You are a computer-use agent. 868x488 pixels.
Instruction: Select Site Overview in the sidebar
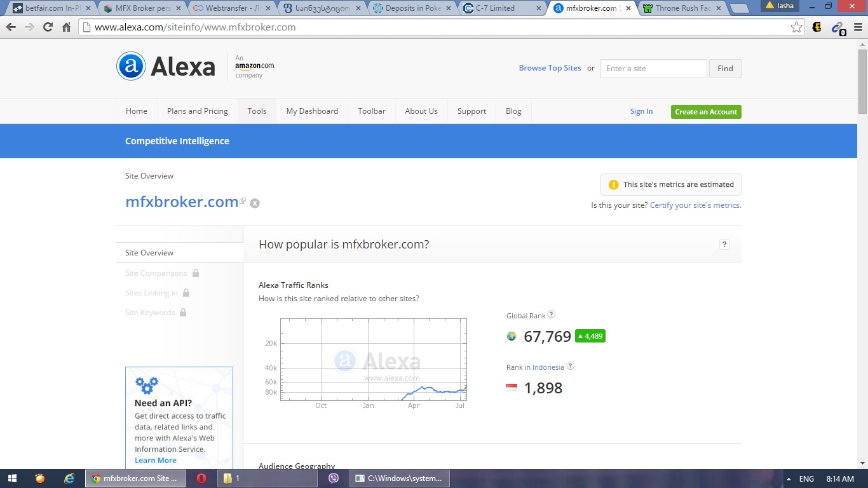(x=179, y=253)
